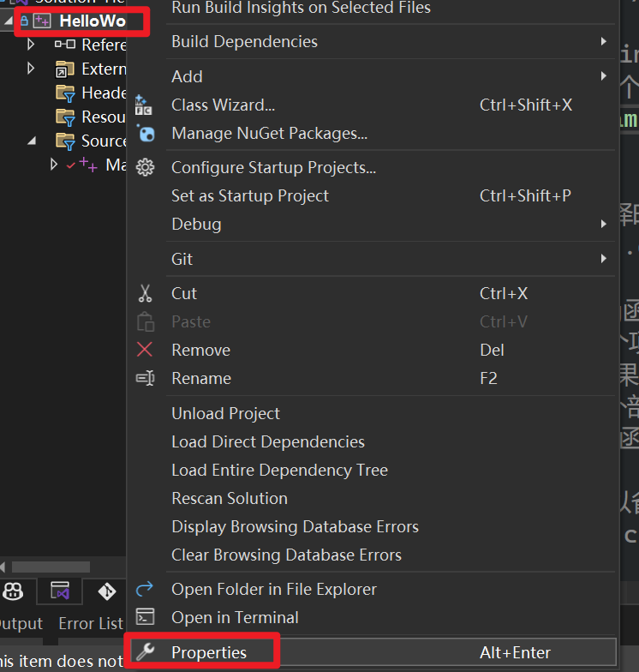Viewport: 639px width, 672px height.
Task: Open the Build Dependencies submenu
Action: point(244,41)
